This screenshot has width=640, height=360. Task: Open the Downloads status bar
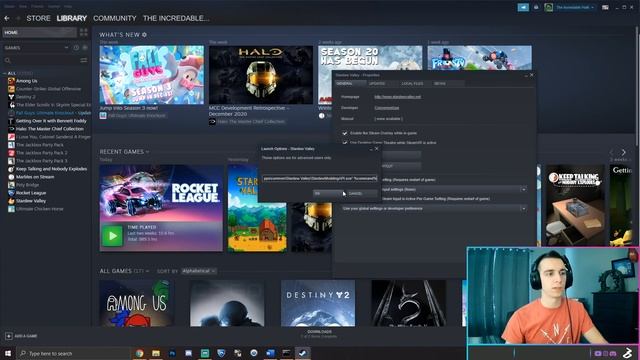319,334
